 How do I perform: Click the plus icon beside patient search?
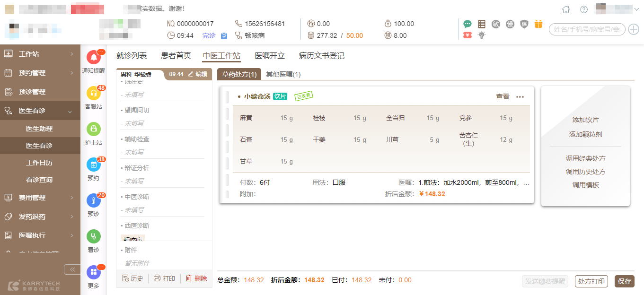click(633, 29)
